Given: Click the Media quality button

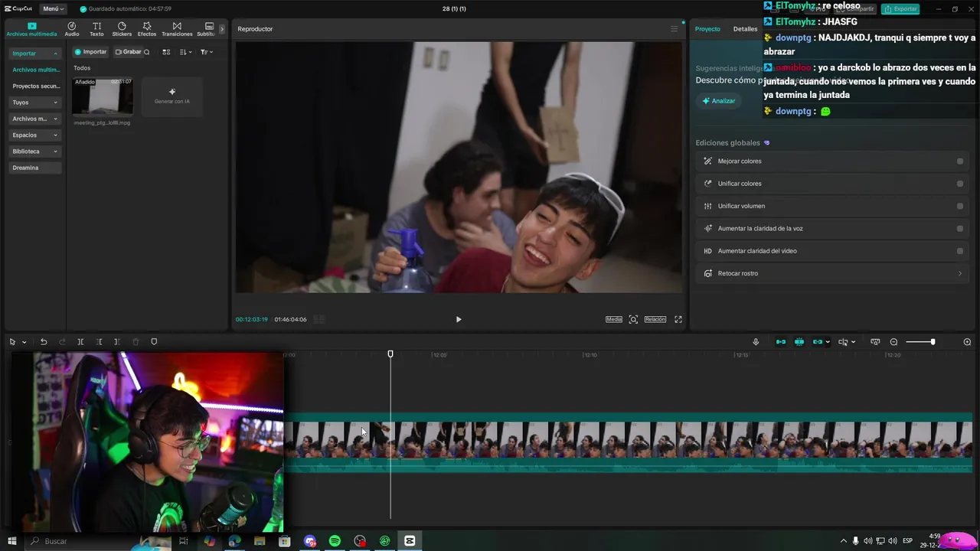Looking at the screenshot, I should point(614,319).
